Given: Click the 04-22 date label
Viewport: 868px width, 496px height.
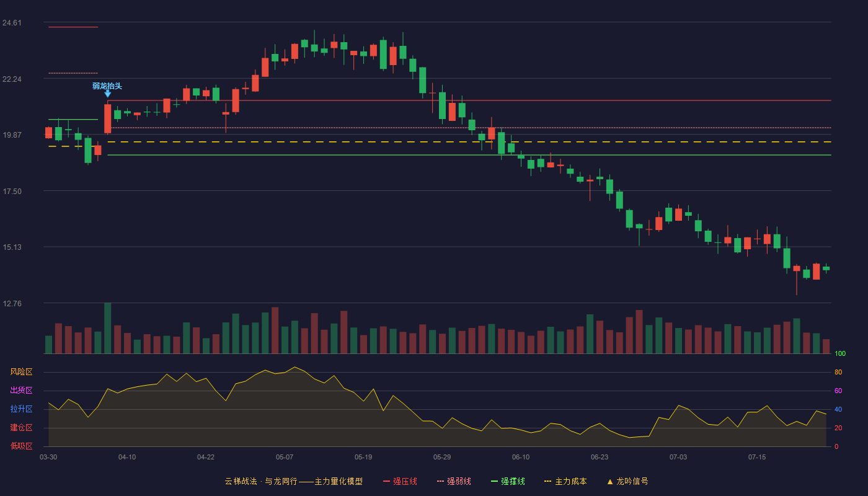Looking at the screenshot, I should pos(206,457).
